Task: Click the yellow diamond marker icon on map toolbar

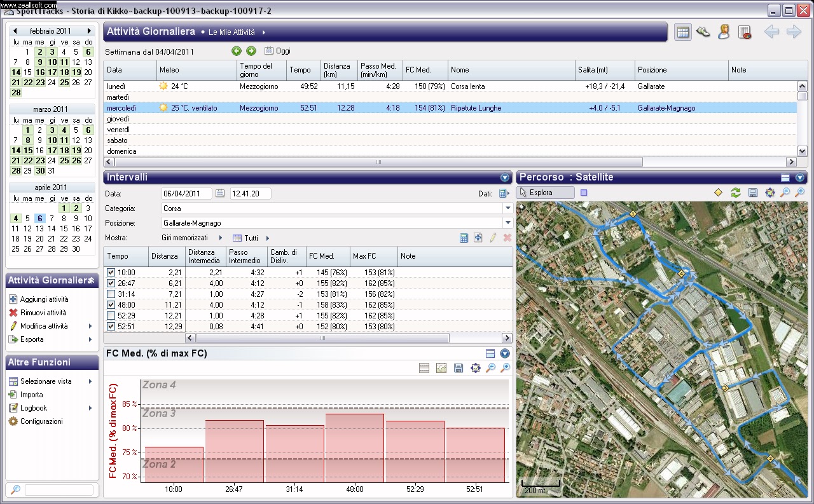Action: pyautogui.click(x=719, y=193)
